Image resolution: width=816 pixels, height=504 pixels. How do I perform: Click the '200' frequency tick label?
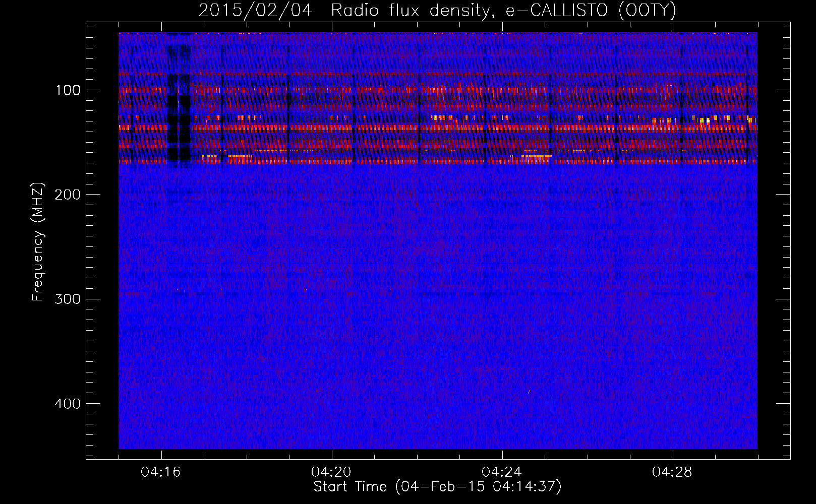point(67,195)
